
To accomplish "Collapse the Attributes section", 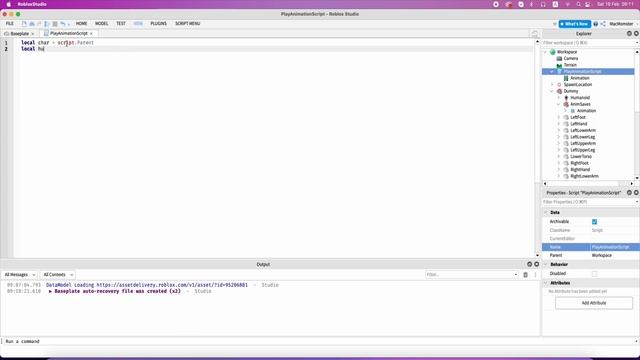I will [x=545, y=283].
